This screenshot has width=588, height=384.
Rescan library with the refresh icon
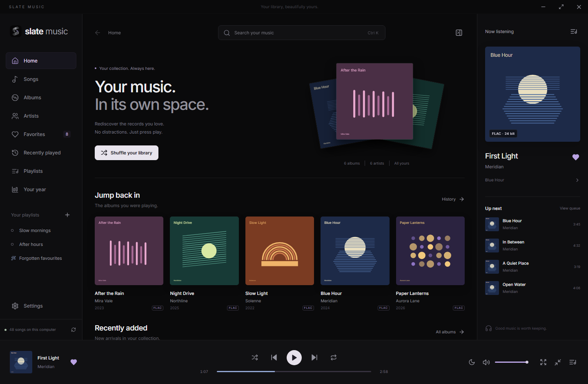[73, 330]
